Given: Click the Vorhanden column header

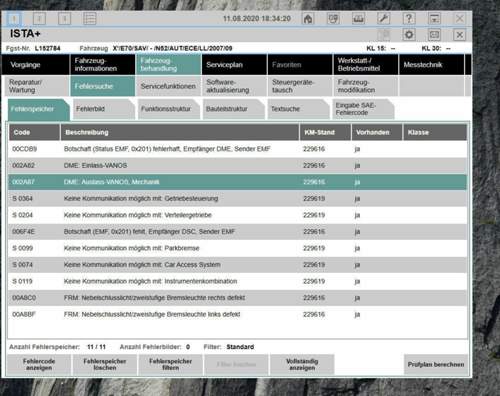Looking at the screenshot, I should [x=377, y=132].
